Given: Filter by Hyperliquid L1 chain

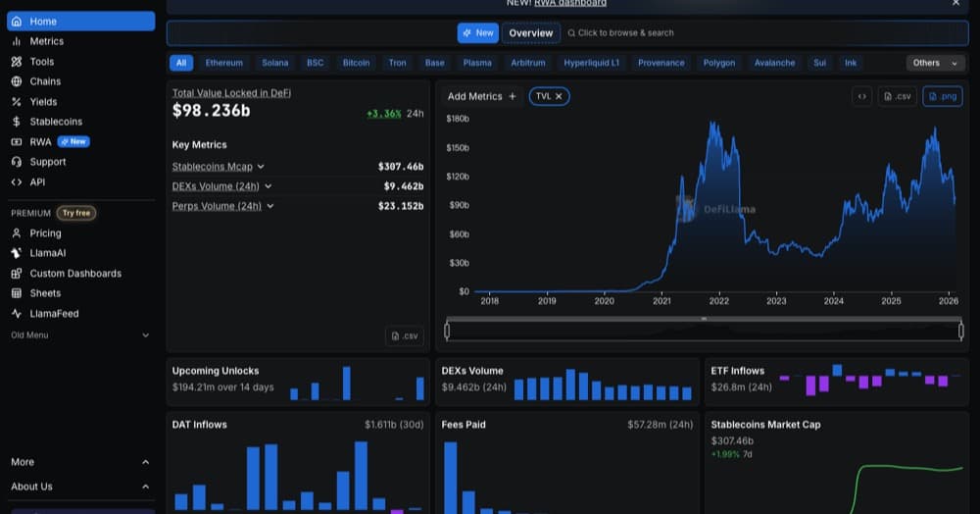Looking at the screenshot, I should click(591, 63).
